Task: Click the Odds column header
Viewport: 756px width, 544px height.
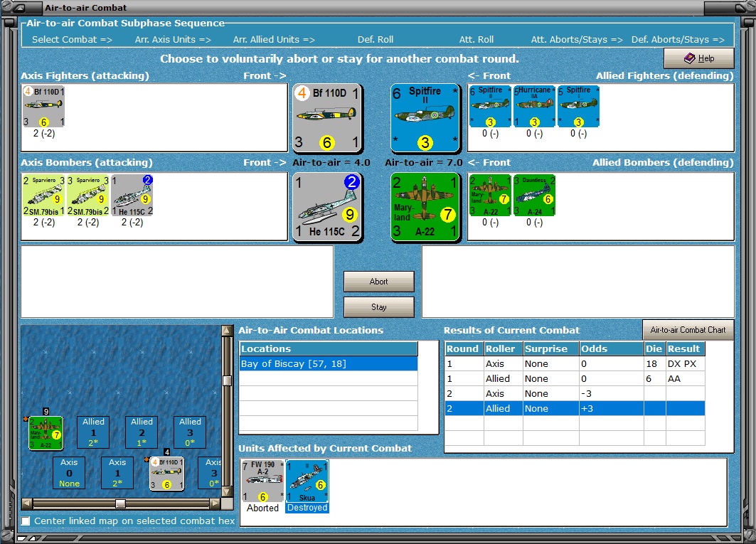Action: click(x=612, y=348)
